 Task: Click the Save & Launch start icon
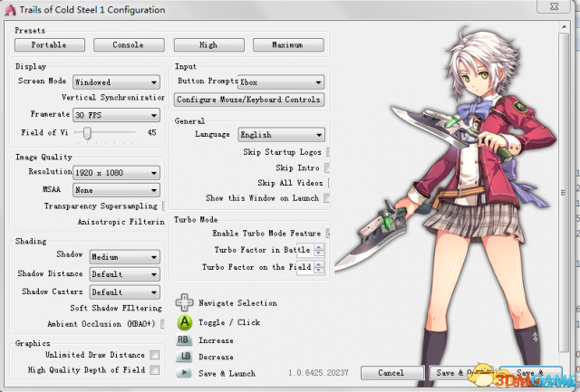(184, 373)
